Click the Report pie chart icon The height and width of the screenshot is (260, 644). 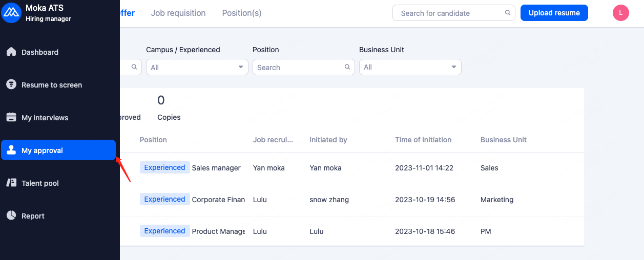[x=11, y=215]
